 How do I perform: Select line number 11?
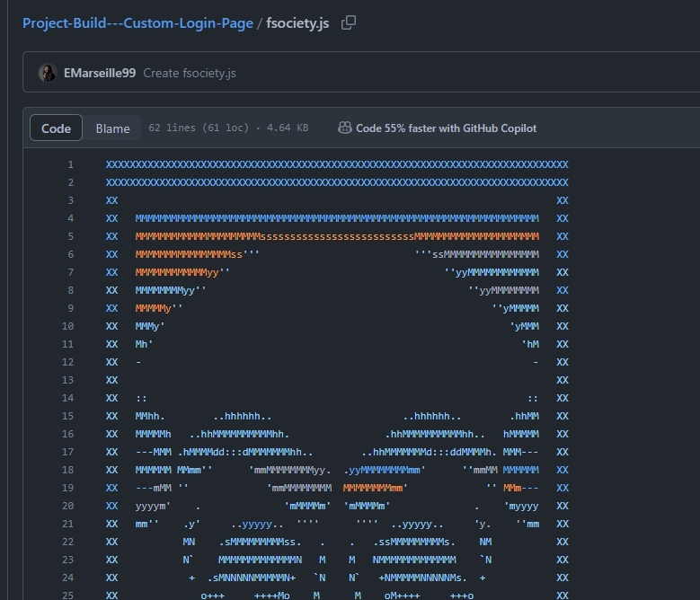[68, 344]
